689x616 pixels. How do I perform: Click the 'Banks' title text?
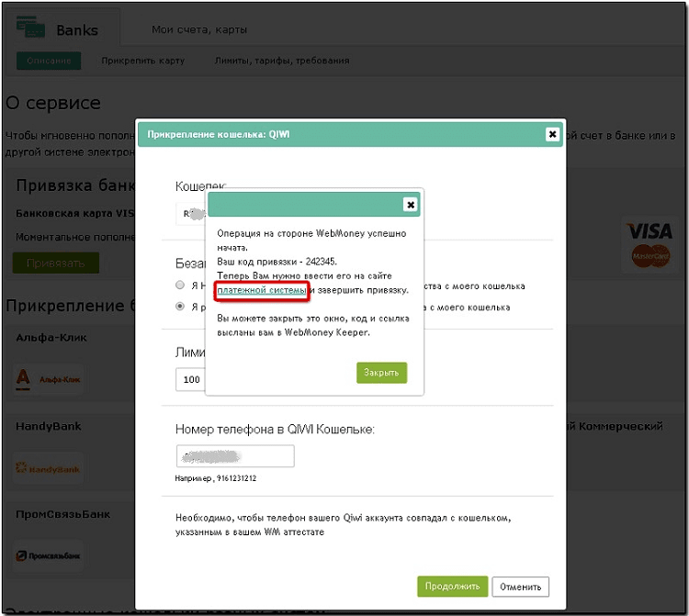pos(77,30)
